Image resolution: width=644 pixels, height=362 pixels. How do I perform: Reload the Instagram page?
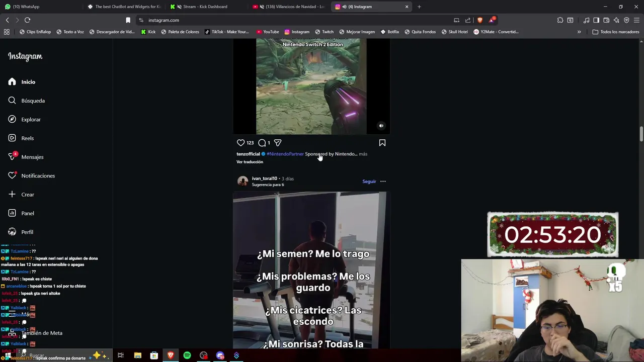27,20
